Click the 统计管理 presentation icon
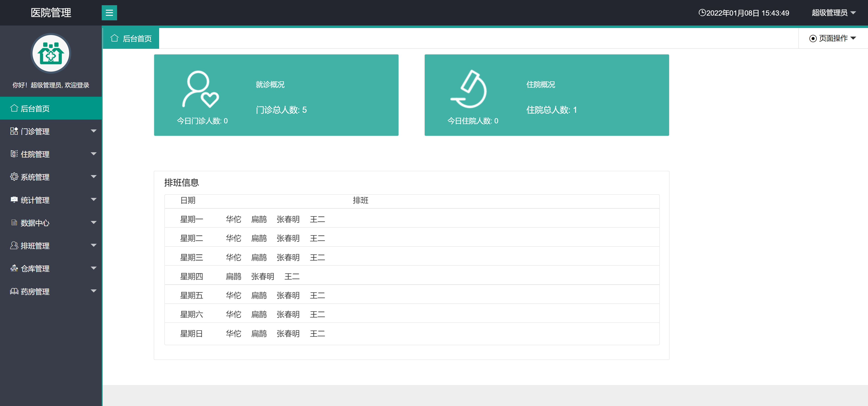The width and height of the screenshot is (868, 406). pyautogui.click(x=14, y=199)
